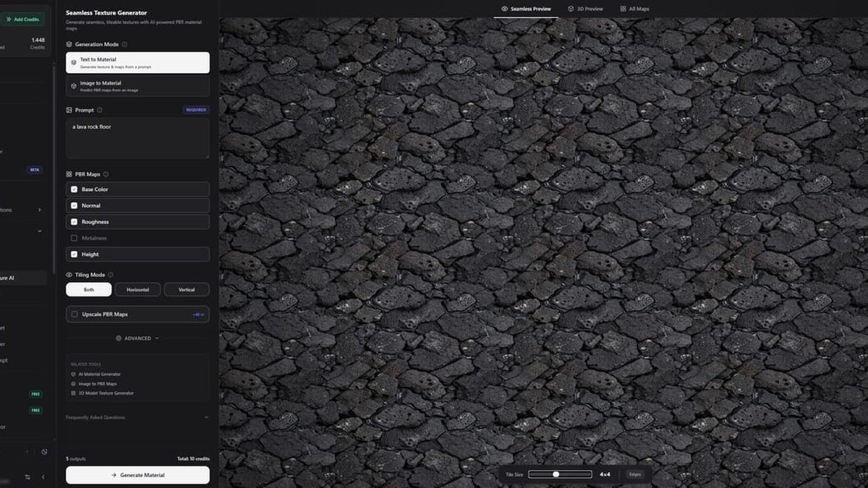The image size is (868, 488).
Task: Collapse the left sidebar with arrow icon
Action: coord(43,477)
